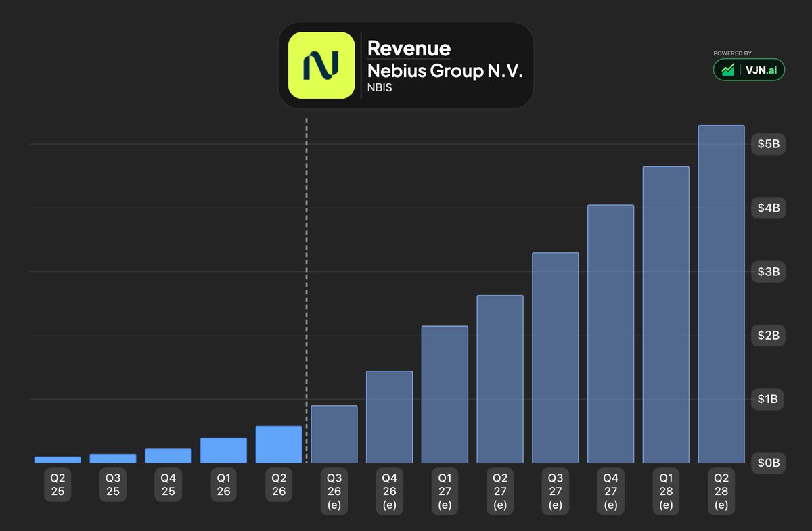The image size is (812, 531).
Task: Click the Q1 27 (e) estimate bar
Action: pyautogui.click(x=445, y=394)
